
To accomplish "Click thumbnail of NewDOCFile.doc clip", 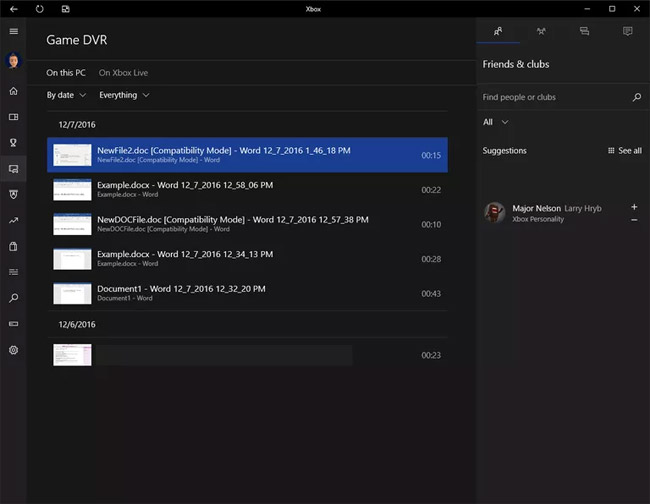I will click(x=72, y=224).
